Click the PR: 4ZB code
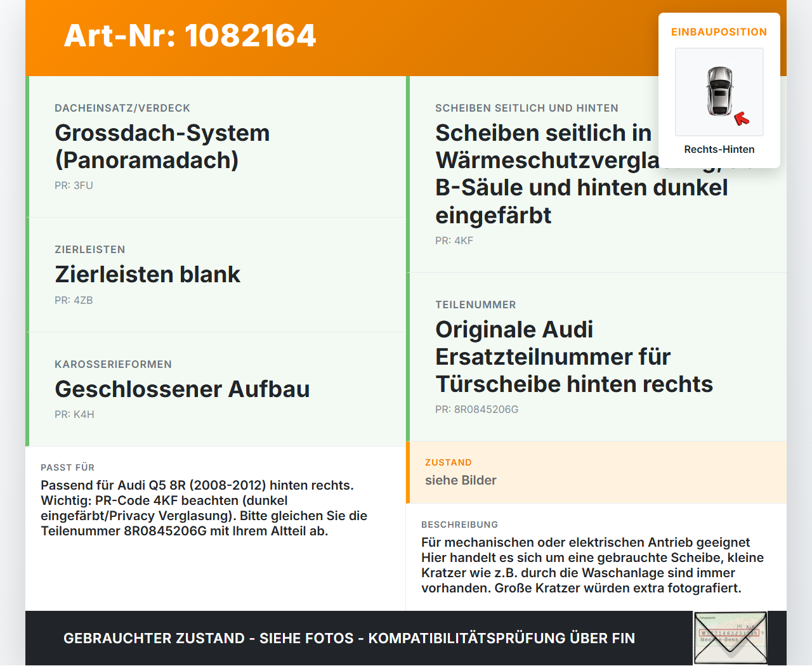 (74, 300)
